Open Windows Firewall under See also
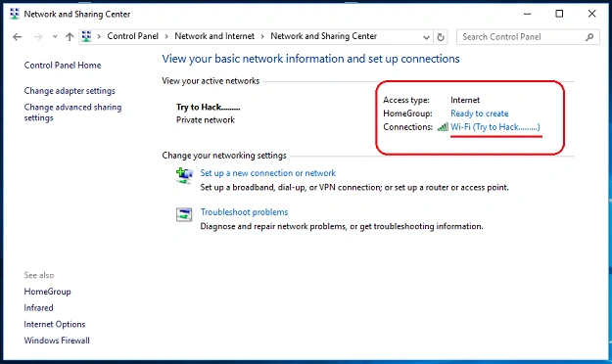 (57, 341)
